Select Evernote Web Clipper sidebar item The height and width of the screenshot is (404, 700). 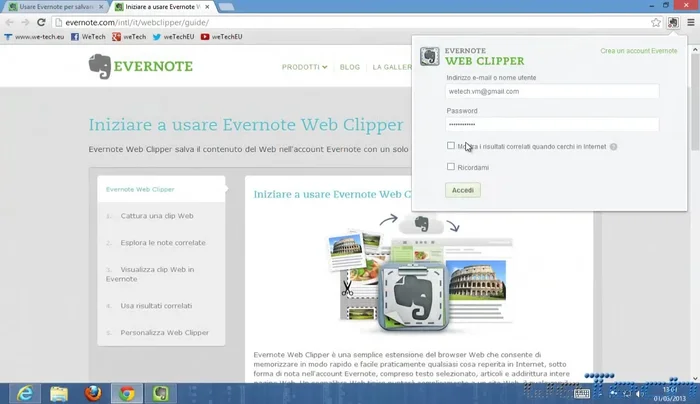[x=161, y=189]
